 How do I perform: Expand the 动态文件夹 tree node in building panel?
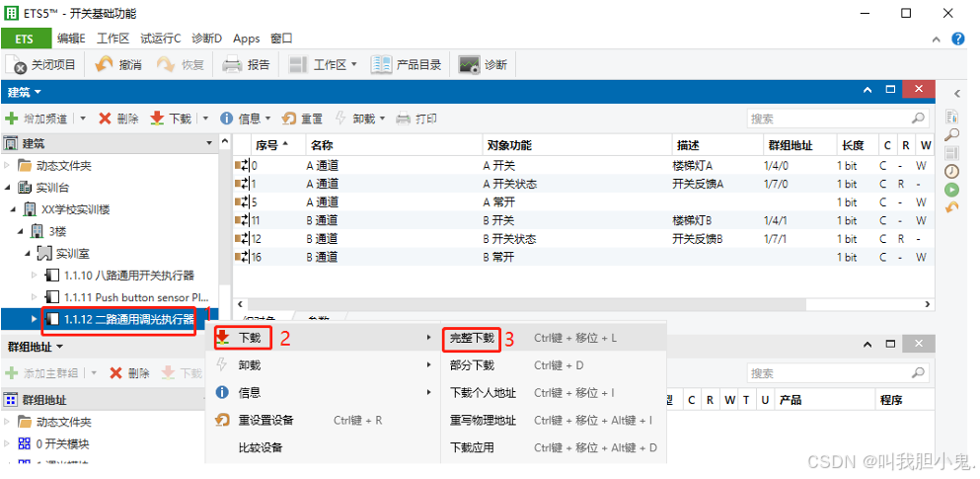(9, 166)
